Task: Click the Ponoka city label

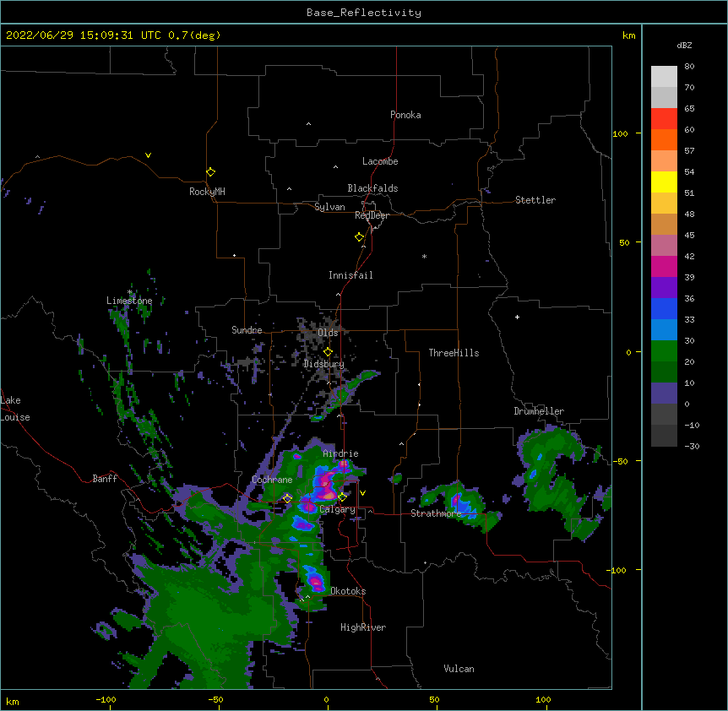Action: [405, 115]
